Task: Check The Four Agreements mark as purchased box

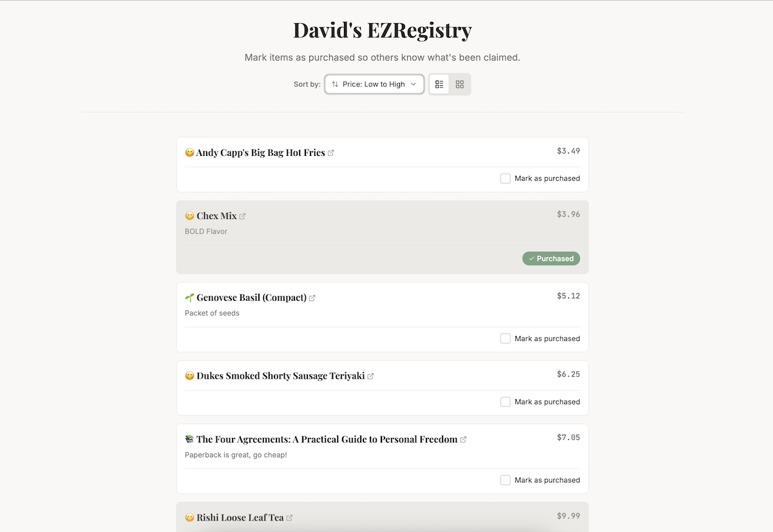Action: tap(505, 480)
